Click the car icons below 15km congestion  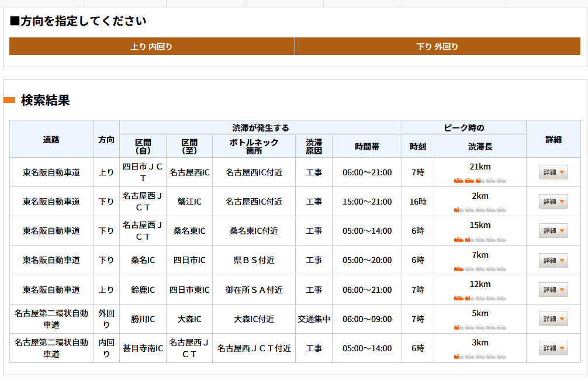pyautogui.click(x=480, y=240)
